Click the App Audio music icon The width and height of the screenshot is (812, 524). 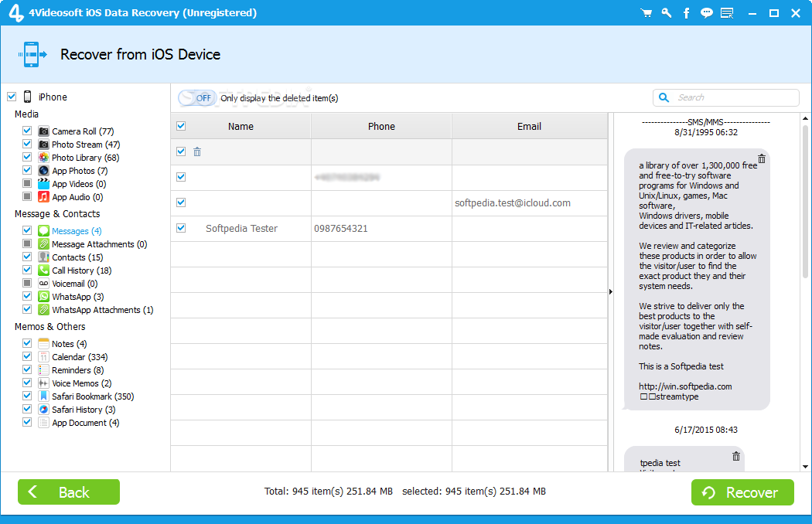(44, 197)
